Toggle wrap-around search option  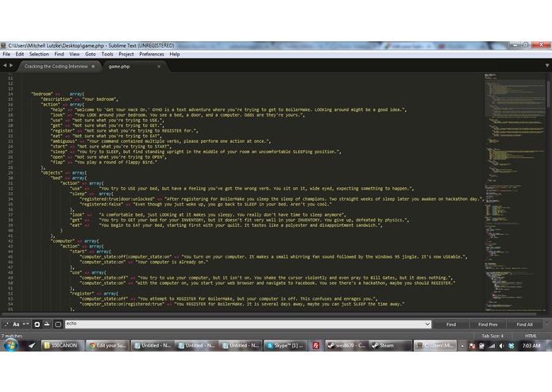(37, 324)
